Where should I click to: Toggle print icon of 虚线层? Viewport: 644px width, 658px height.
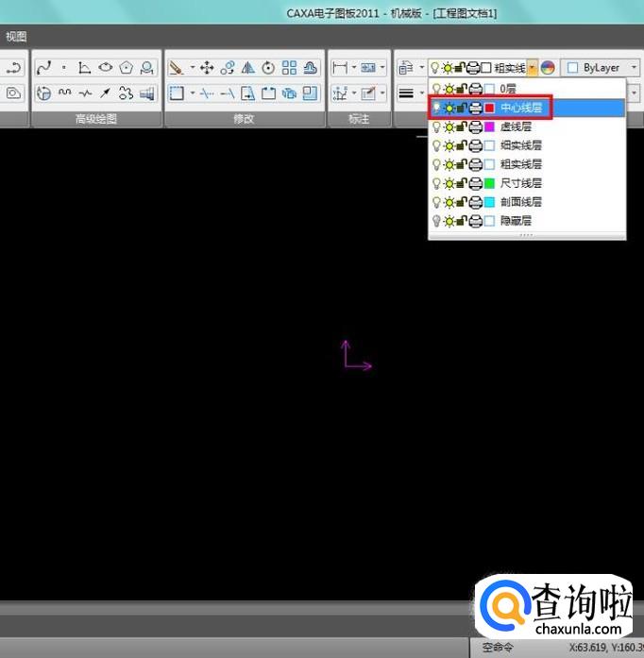475,127
